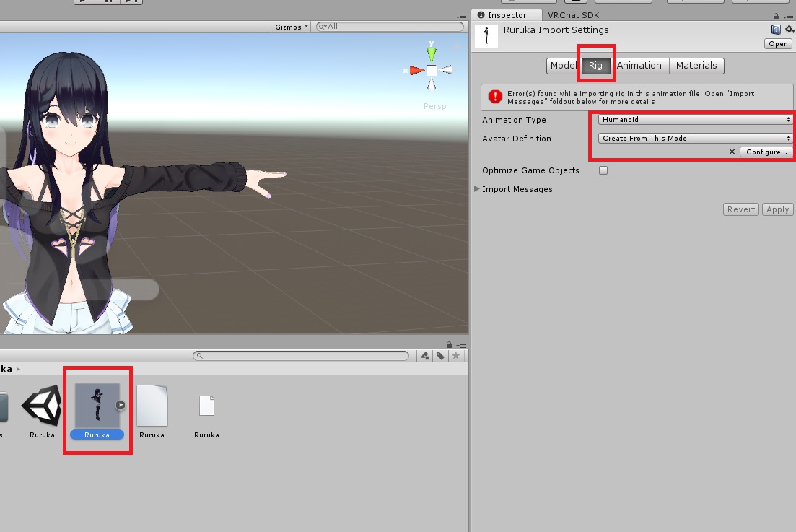Select the Ruruka Unity scene asset icon
This screenshot has width=796, height=532.
coord(42,405)
